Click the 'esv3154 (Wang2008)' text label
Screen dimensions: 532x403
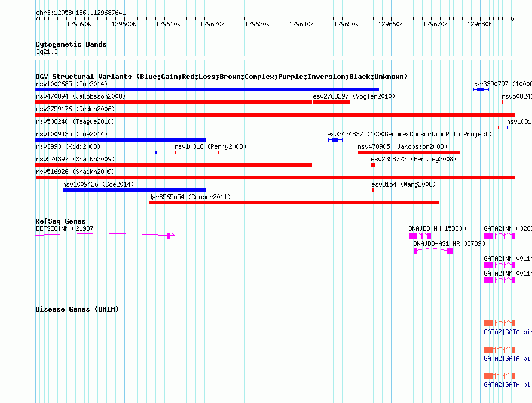pyautogui.click(x=403, y=184)
